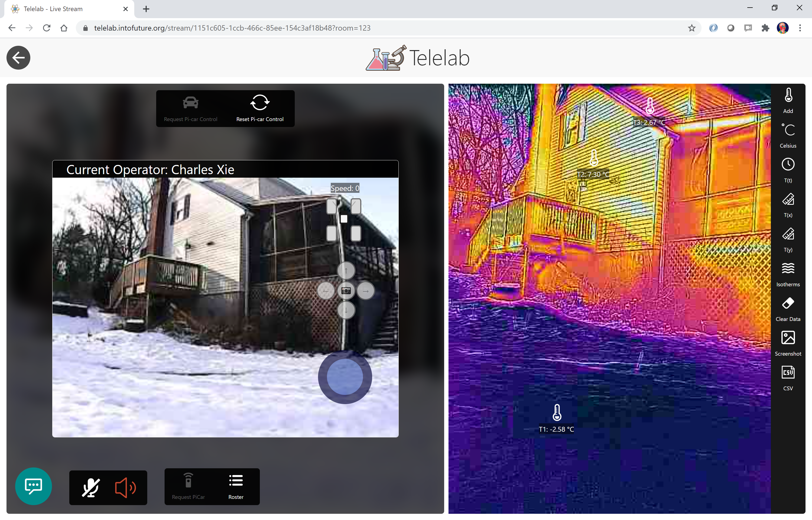Toggle Isotherms display
This screenshot has height=520, width=812.
click(788, 275)
